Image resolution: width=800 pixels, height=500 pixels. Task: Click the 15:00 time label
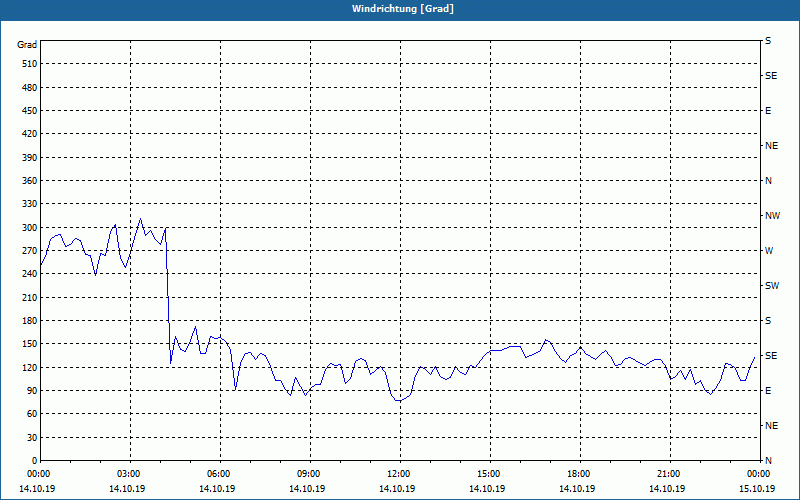(487, 474)
